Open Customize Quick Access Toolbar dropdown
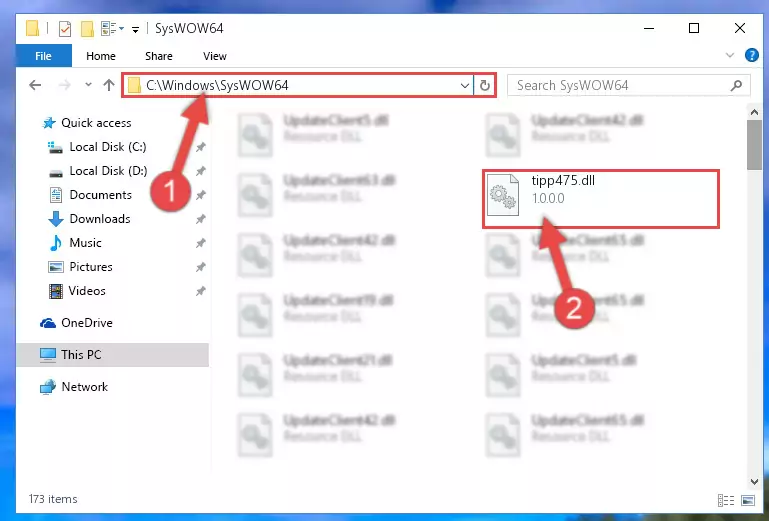 (135, 30)
